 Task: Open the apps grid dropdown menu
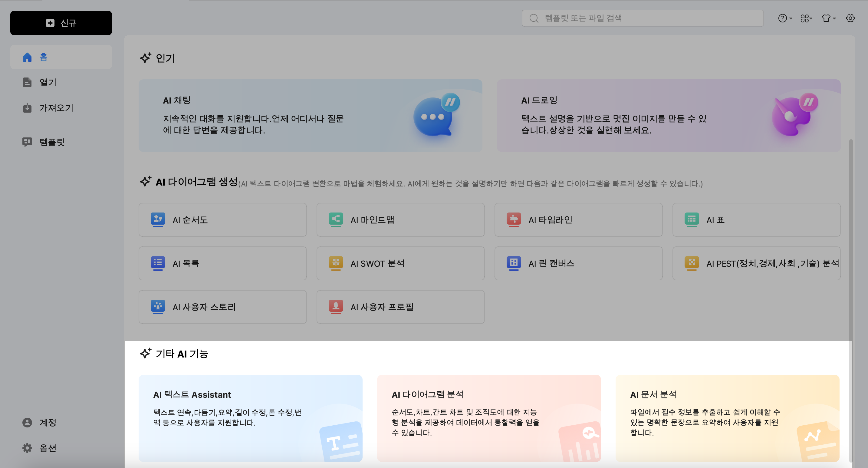click(x=806, y=18)
